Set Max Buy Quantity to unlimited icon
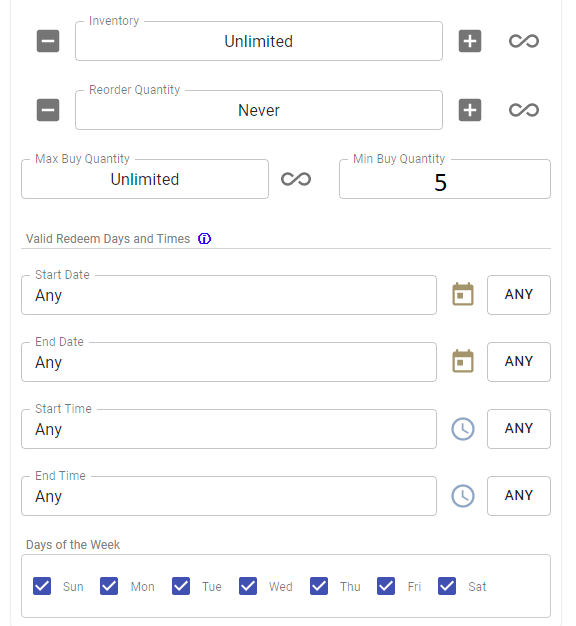The height and width of the screenshot is (626, 576). [x=296, y=179]
